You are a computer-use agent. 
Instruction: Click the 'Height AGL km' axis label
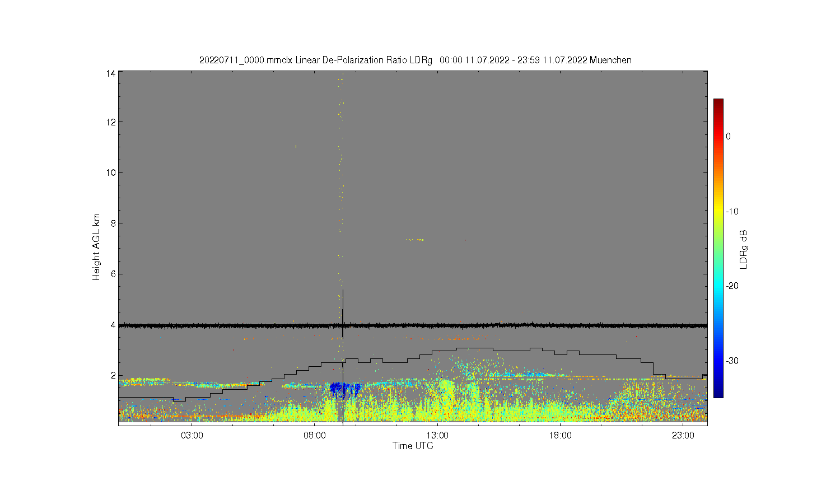click(96, 247)
